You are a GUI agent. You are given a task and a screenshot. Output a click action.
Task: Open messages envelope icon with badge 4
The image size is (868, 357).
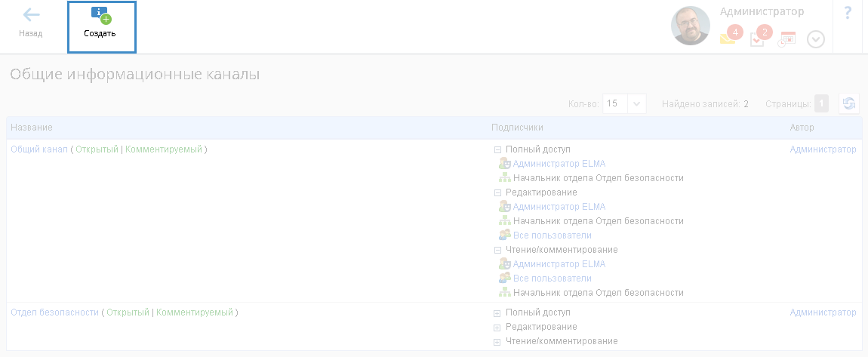(x=731, y=36)
